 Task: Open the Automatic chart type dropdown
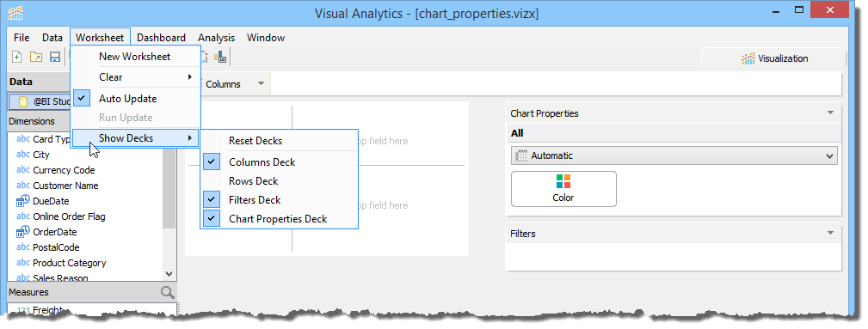tap(674, 156)
